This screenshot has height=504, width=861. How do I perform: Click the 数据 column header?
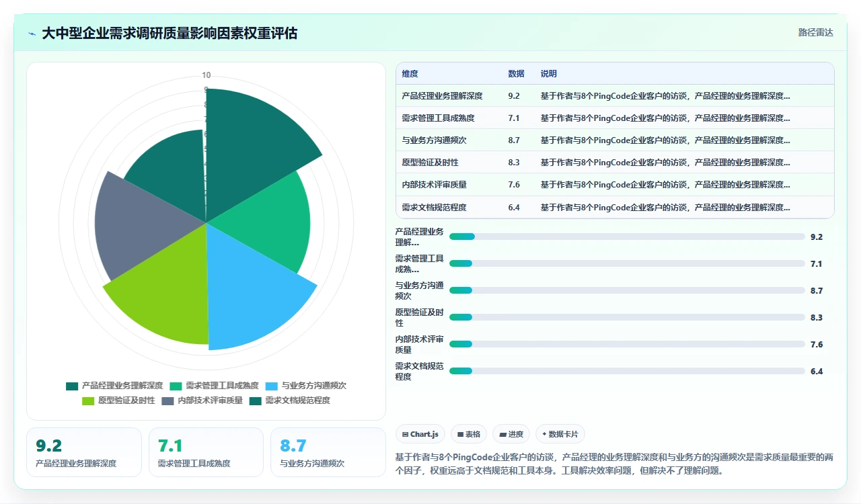click(x=516, y=74)
